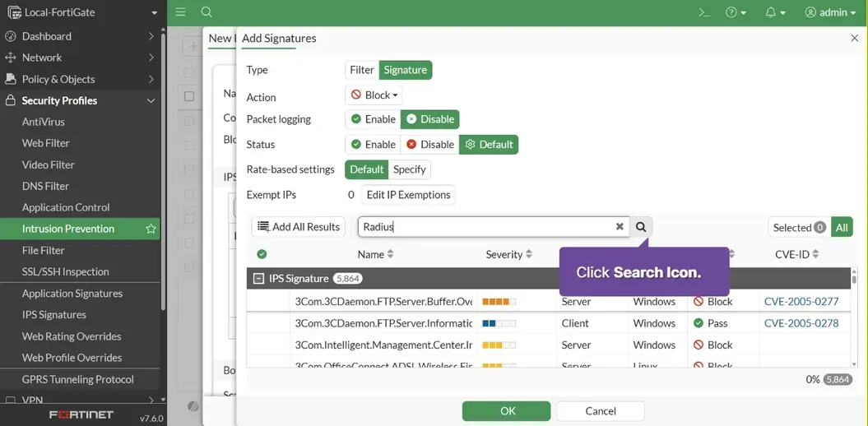The height and width of the screenshot is (426, 868).
Task: Open the Local-FortiGate device dropdown
Action: click(x=155, y=12)
